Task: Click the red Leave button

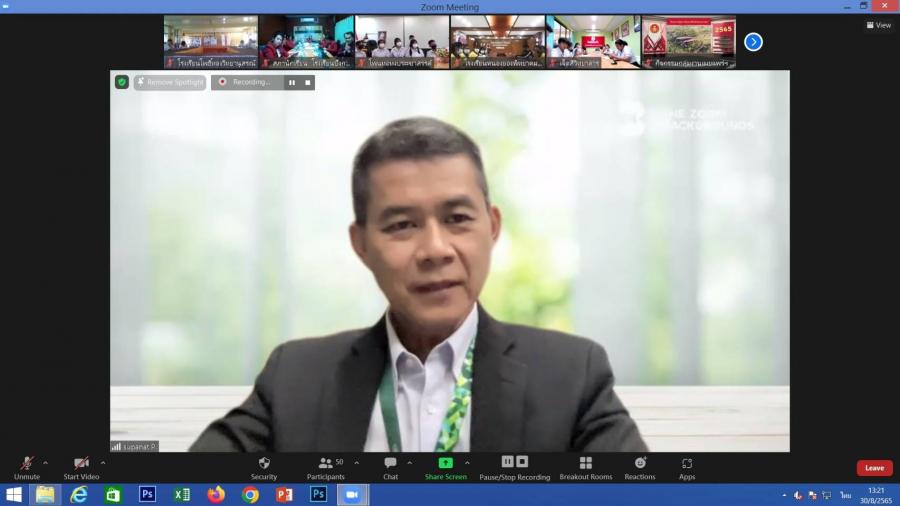Action: coord(874,468)
